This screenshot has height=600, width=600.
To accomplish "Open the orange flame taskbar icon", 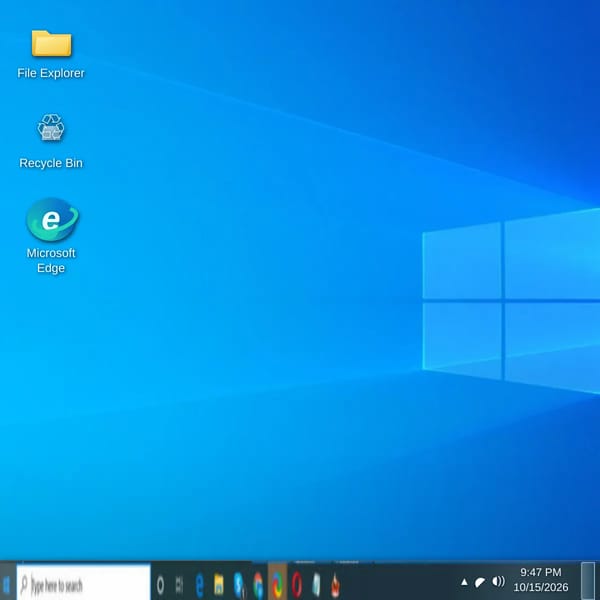I will (x=336, y=585).
